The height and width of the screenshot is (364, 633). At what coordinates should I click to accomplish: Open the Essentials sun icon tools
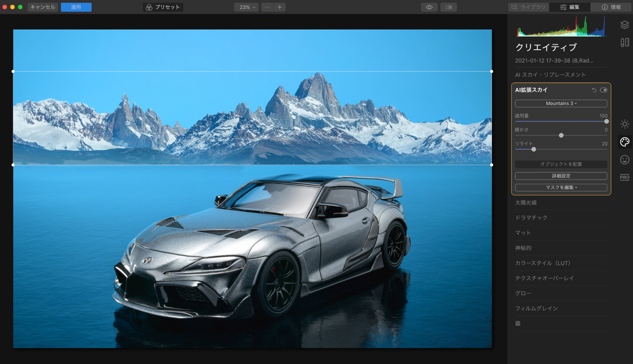click(625, 124)
